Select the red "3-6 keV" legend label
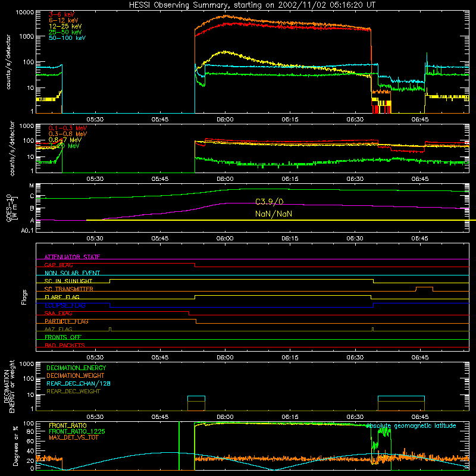Screen dimensions: 476x476 point(61,14)
